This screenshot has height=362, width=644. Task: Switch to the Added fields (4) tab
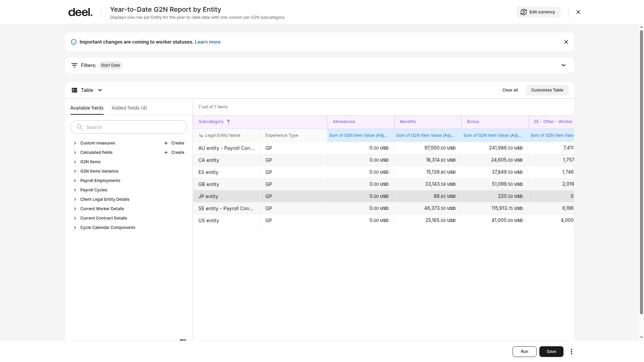(x=129, y=108)
